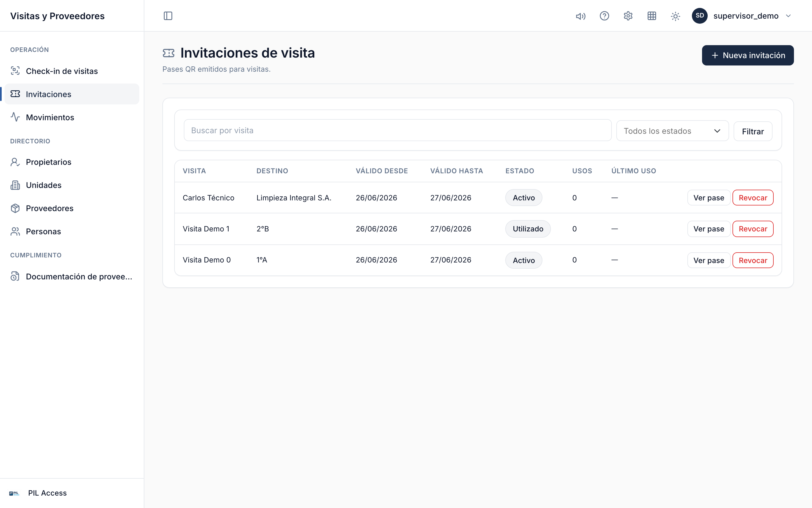Screen dimensions: 812x508
Task: Click the VÁLIDO HASTA column header
Action: pos(456,171)
